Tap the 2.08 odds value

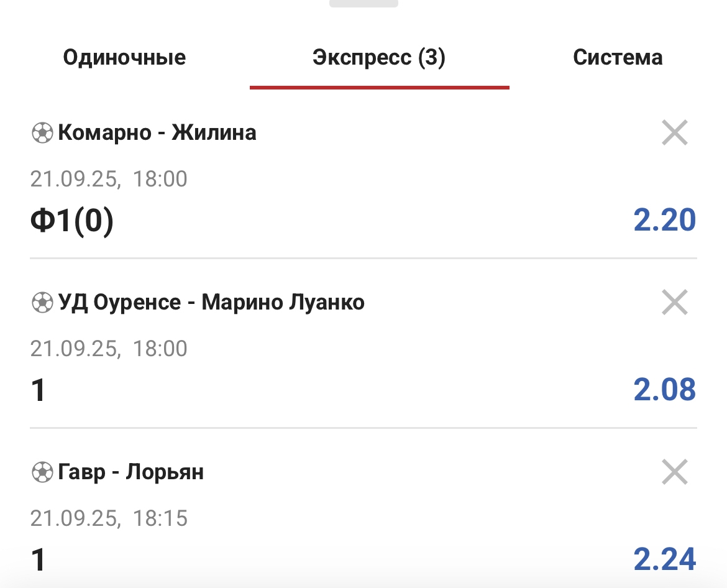(664, 390)
